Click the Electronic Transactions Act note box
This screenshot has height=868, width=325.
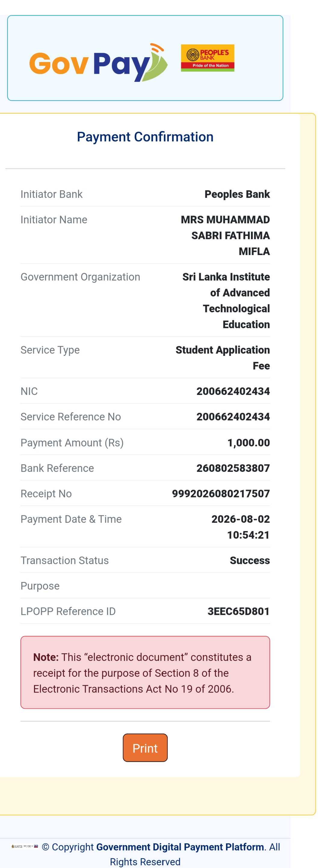pyautogui.click(x=145, y=672)
